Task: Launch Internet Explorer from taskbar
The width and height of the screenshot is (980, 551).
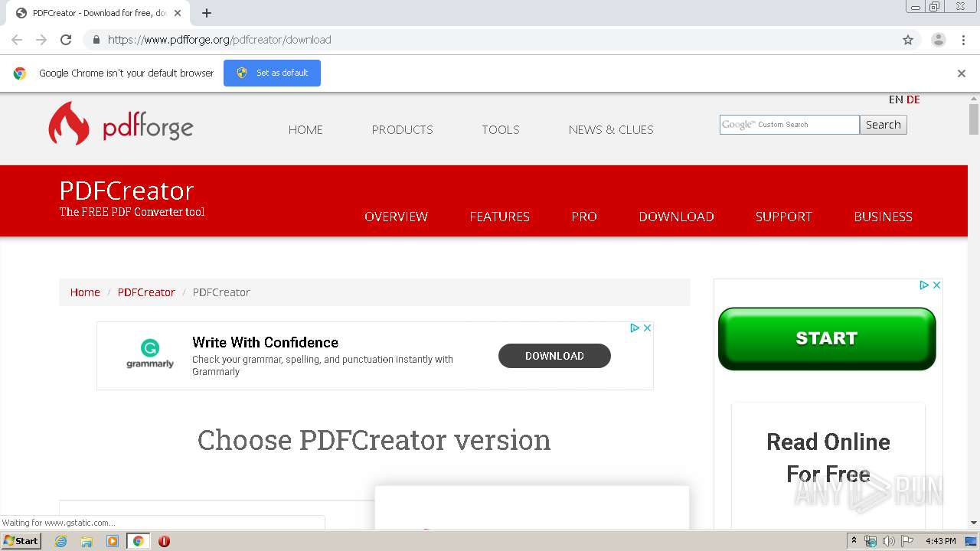Action: coord(60,541)
